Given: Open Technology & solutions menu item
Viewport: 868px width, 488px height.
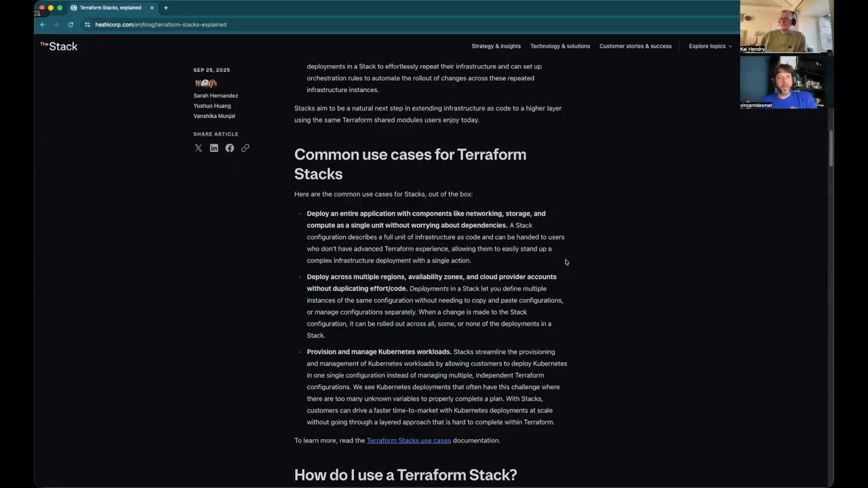Looking at the screenshot, I should (559, 46).
